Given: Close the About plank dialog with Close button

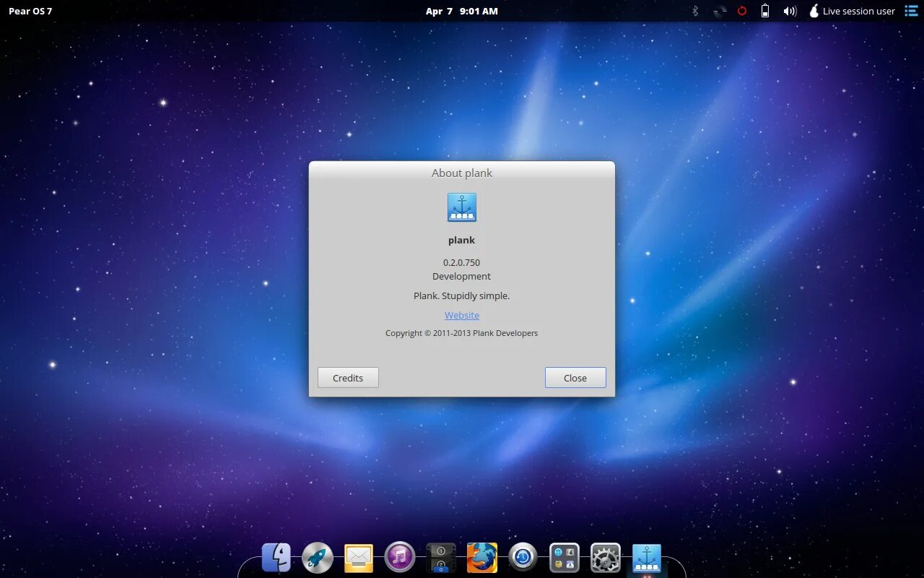Looking at the screenshot, I should [x=575, y=378].
